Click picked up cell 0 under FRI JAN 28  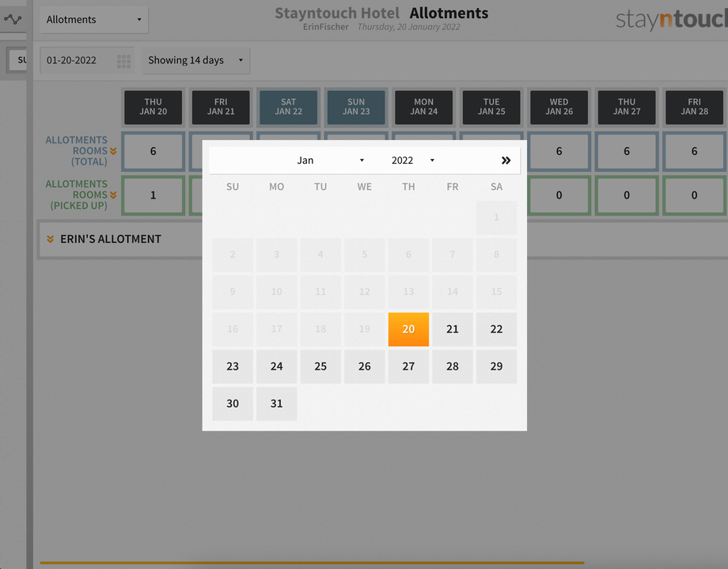695,195
